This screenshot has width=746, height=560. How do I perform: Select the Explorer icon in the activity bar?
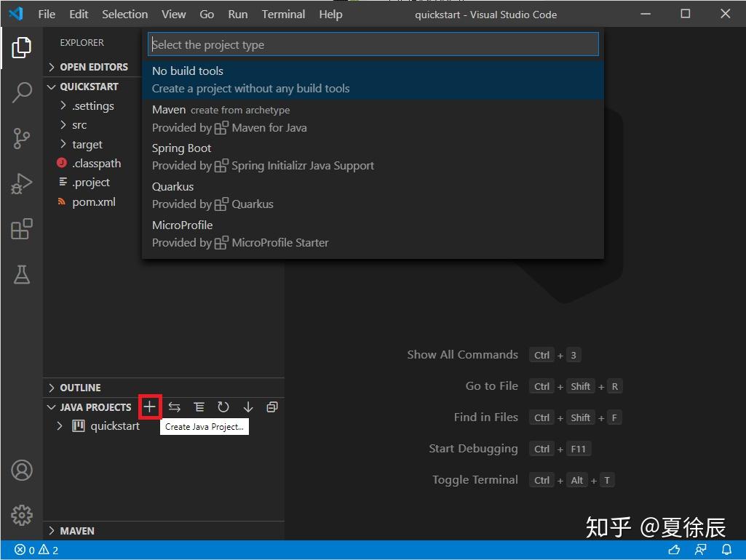[21, 47]
